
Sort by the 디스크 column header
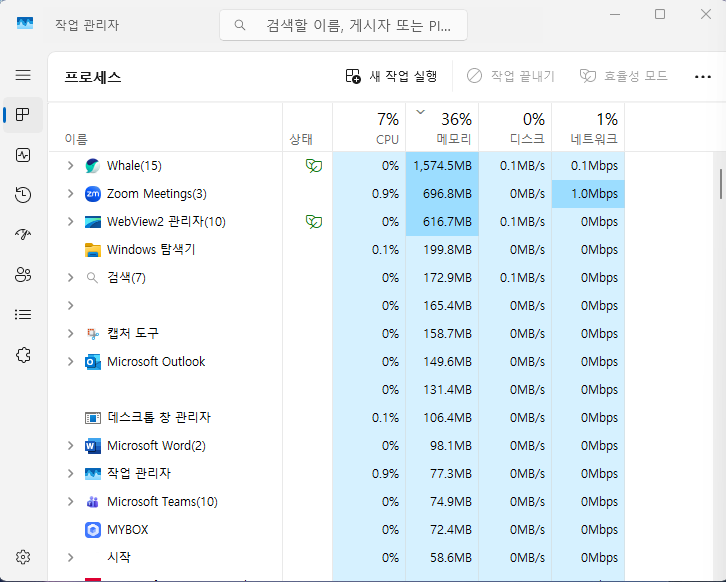[515, 127]
